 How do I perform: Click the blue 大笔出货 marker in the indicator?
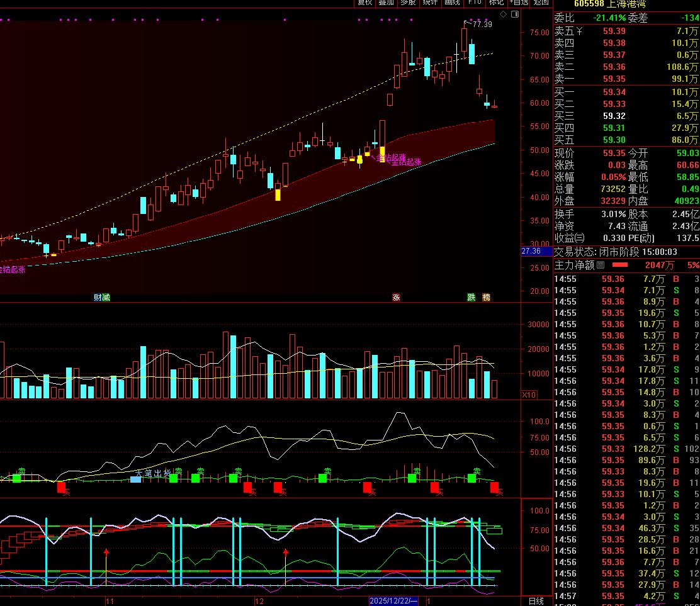tap(135, 480)
